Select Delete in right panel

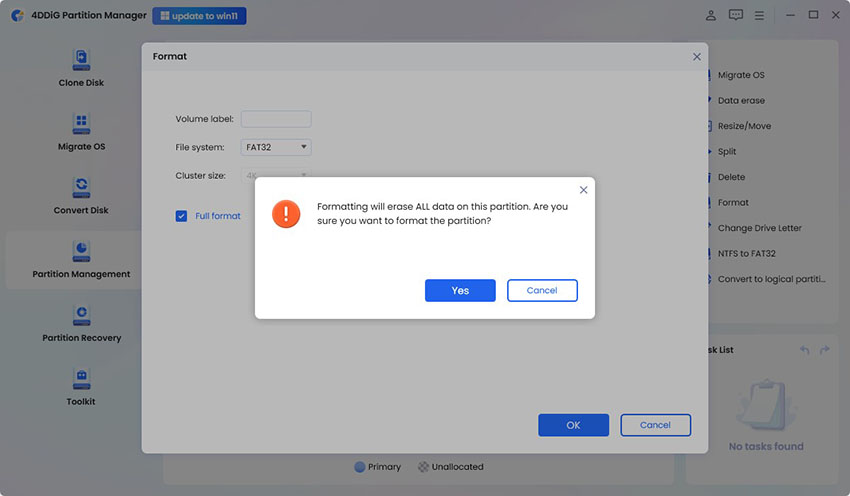(x=731, y=177)
